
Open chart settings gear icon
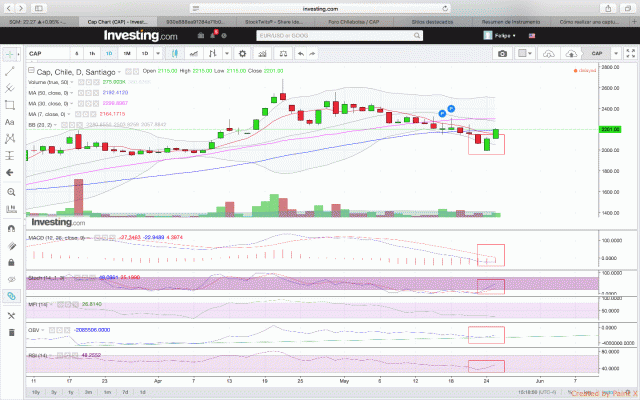(x=242, y=53)
